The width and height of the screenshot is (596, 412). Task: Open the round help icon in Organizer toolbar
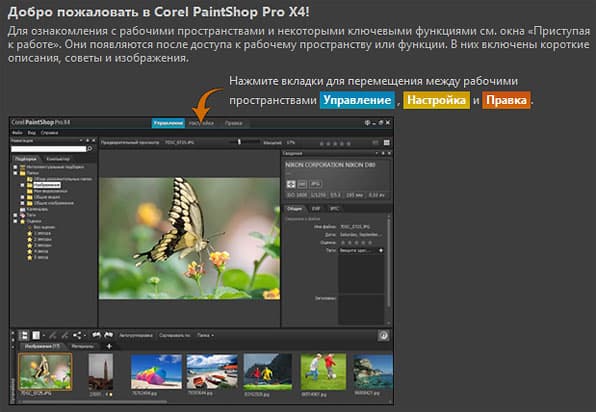(383, 335)
